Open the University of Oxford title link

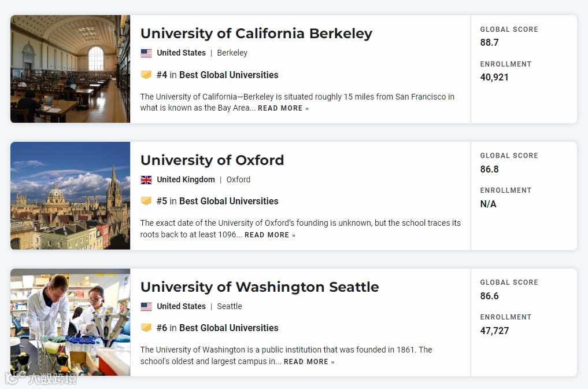[x=212, y=160]
